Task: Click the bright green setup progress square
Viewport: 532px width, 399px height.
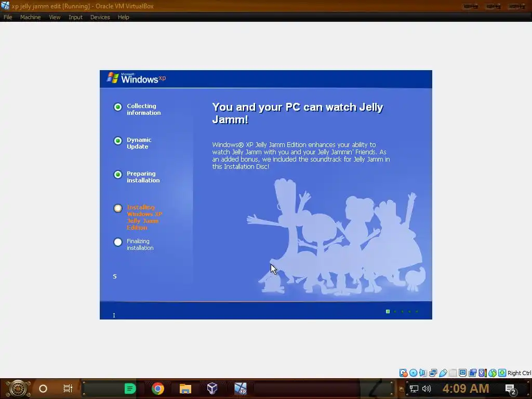Action: click(x=388, y=312)
